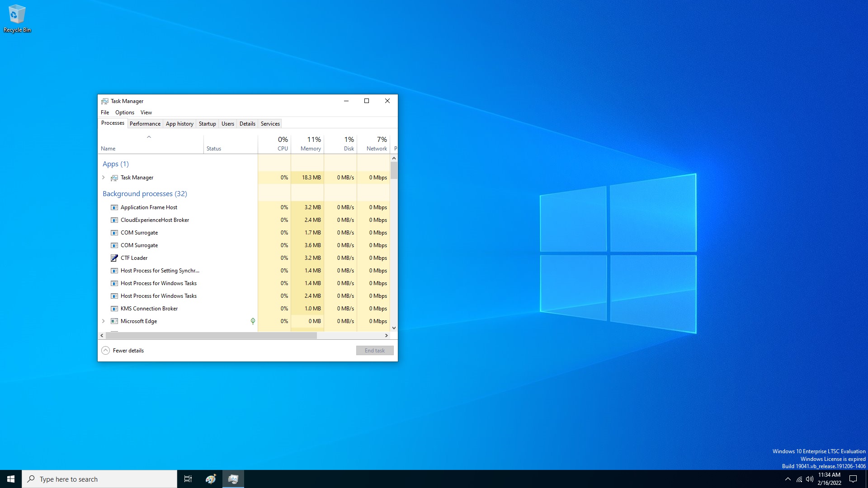Click the Task Manager taskbar button
This screenshot has width=868, height=488.
(x=233, y=479)
